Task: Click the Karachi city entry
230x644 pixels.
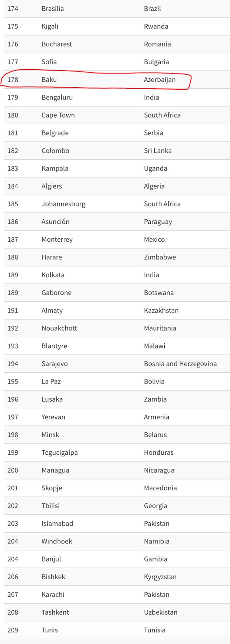Action: [x=53, y=594]
